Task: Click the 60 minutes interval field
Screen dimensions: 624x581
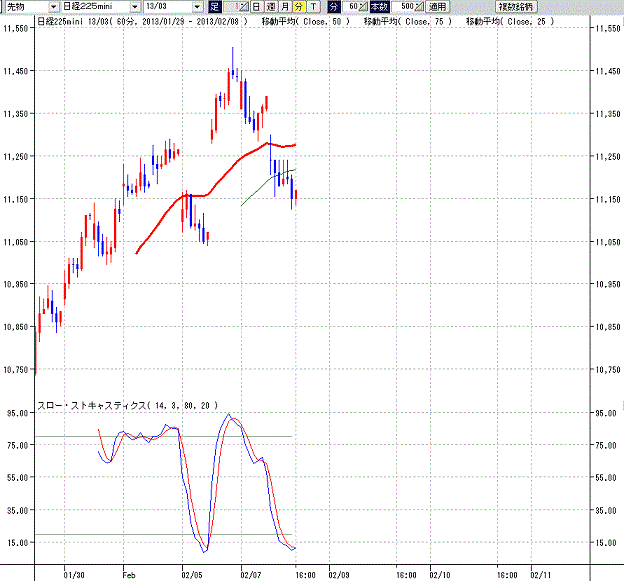Action: 350,7
